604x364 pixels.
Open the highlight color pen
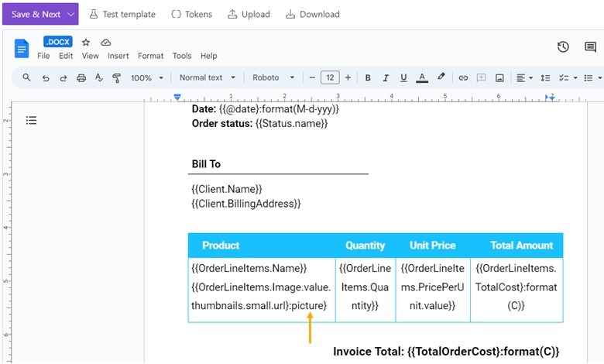coord(441,77)
